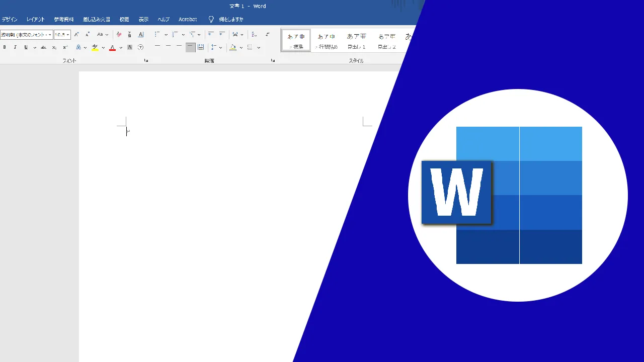
Task: Open the font name dropdown
Action: tap(50, 35)
